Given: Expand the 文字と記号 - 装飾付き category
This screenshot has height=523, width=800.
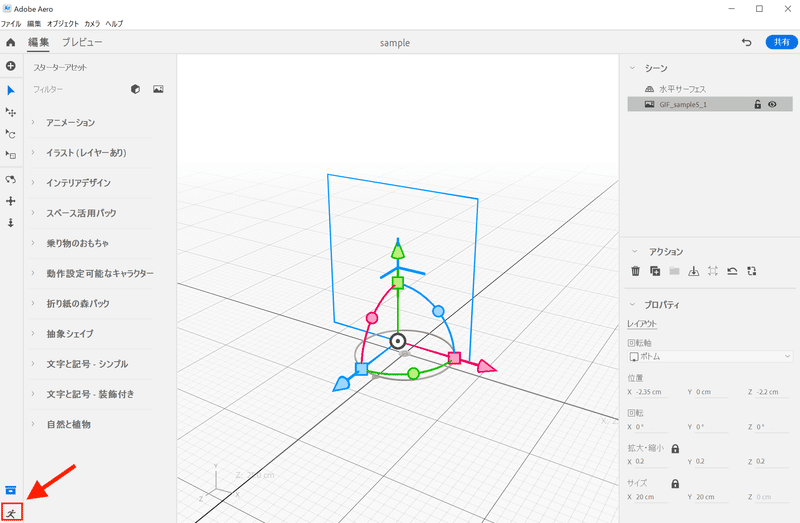Looking at the screenshot, I should (x=34, y=394).
